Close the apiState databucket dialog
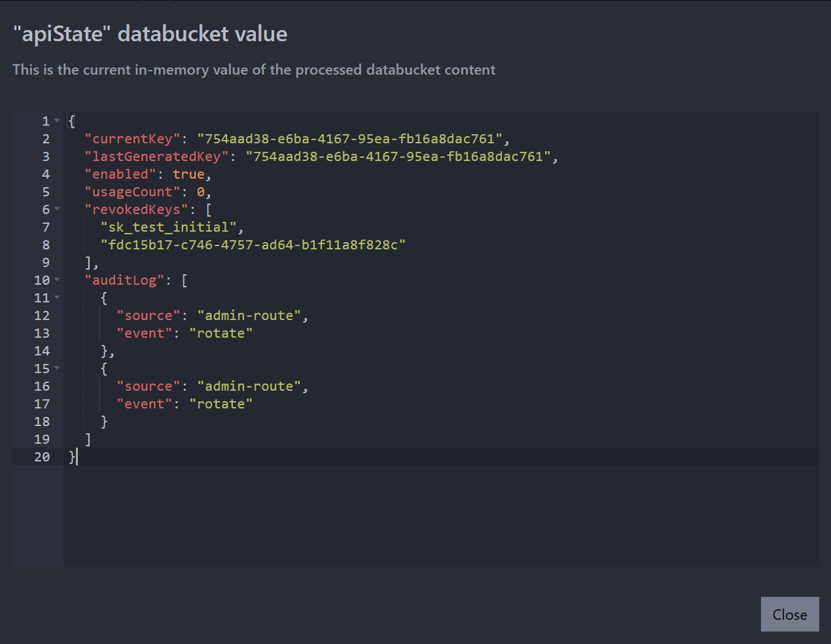Screen dimensions: 831x644 click(x=790, y=614)
